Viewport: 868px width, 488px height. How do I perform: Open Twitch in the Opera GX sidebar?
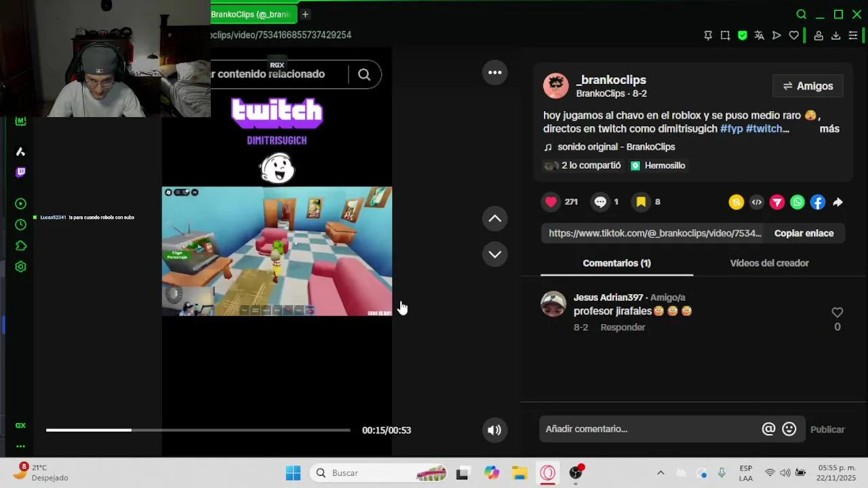pyautogui.click(x=20, y=172)
